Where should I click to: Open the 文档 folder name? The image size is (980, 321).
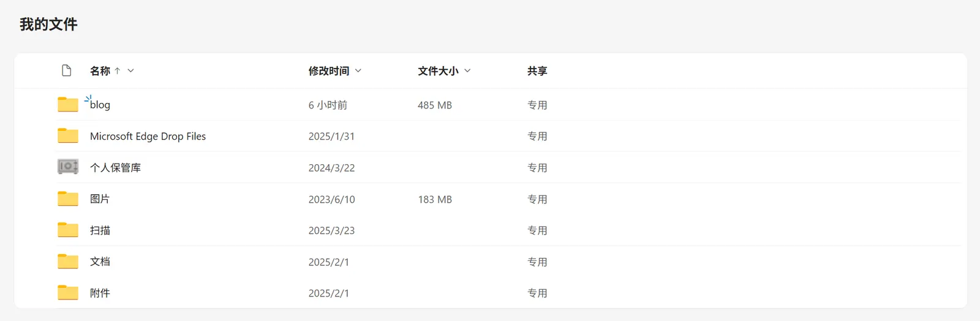pyautogui.click(x=100, y=262)
